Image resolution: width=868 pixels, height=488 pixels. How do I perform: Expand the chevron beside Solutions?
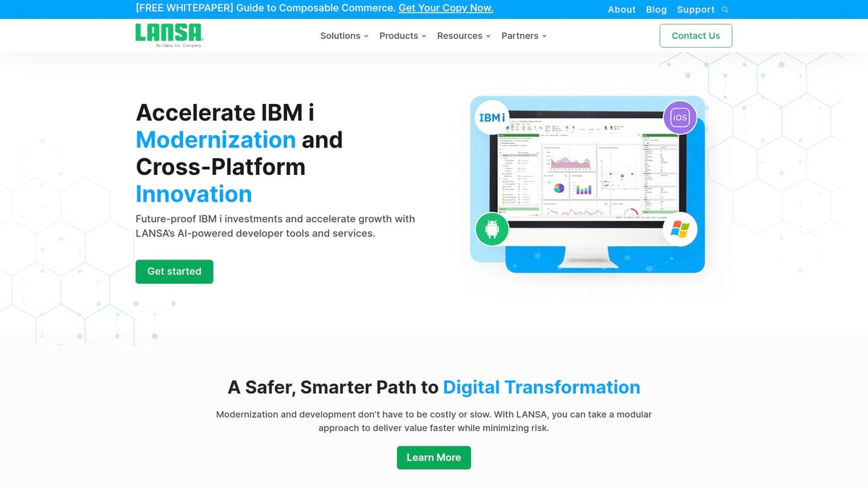pos(366,36)
